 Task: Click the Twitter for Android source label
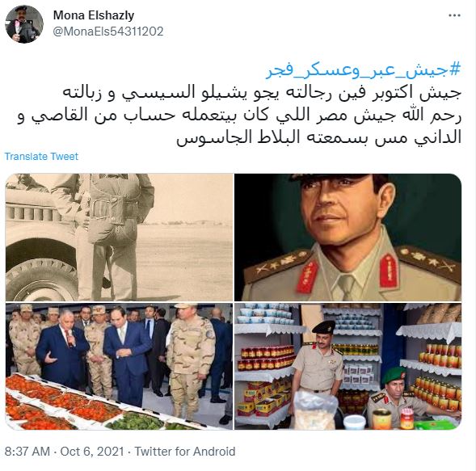(x=185, y=452)
